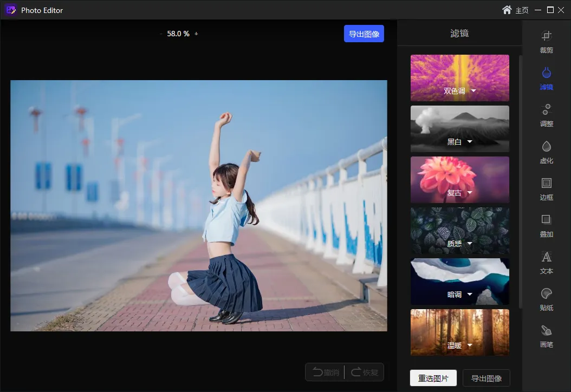Expand the 双色调 duotone filter dropdown
The image size is (571, 392).
point(473,91)
